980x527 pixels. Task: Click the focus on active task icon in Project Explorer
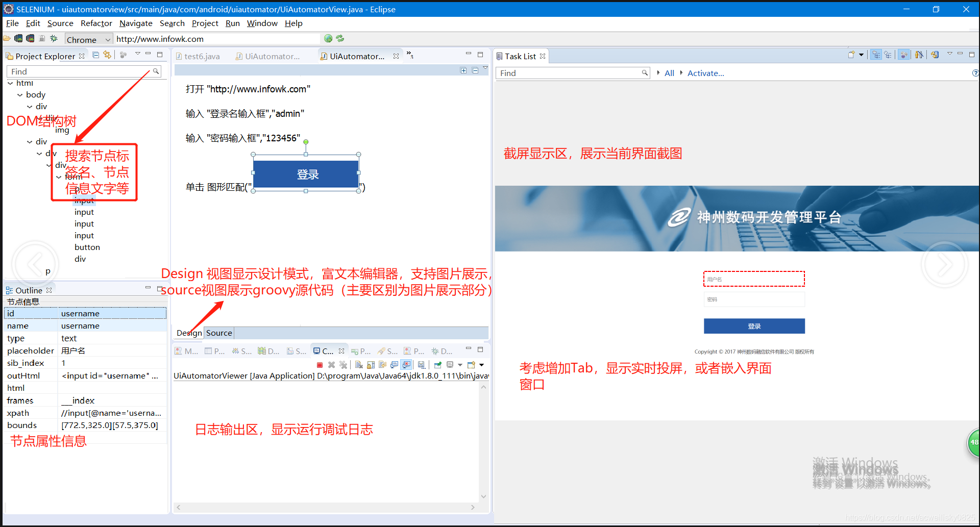[x=123, y=55]
